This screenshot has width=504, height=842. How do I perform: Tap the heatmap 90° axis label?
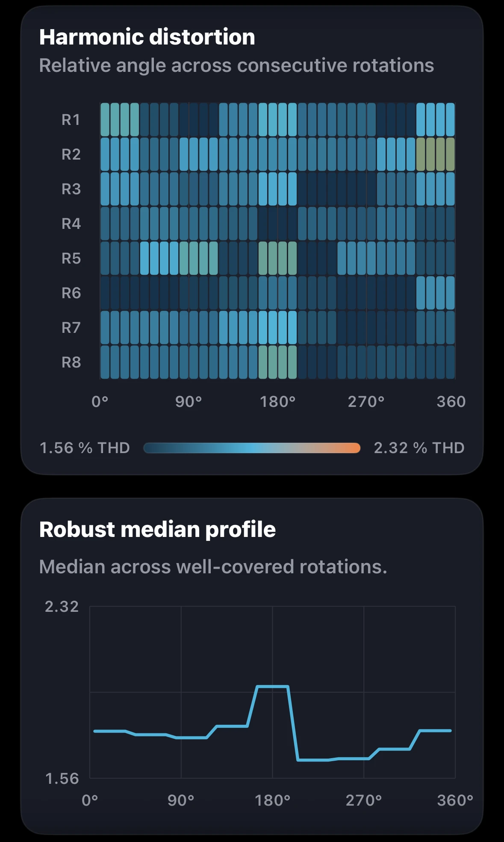coord(189,402)
